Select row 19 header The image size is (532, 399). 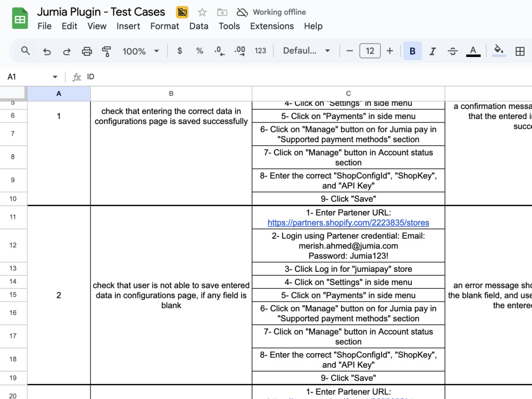13,378
